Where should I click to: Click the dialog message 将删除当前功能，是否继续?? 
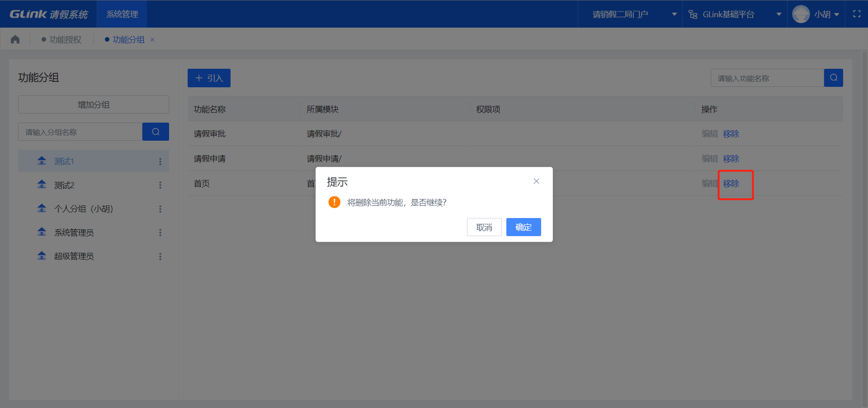pos(397,203)
